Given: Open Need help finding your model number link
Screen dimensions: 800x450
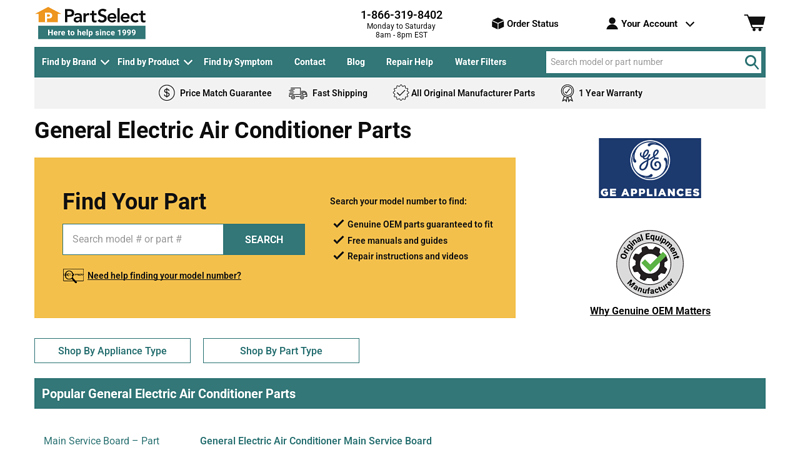Looking at the screenshot, I should tap(164, 276).
